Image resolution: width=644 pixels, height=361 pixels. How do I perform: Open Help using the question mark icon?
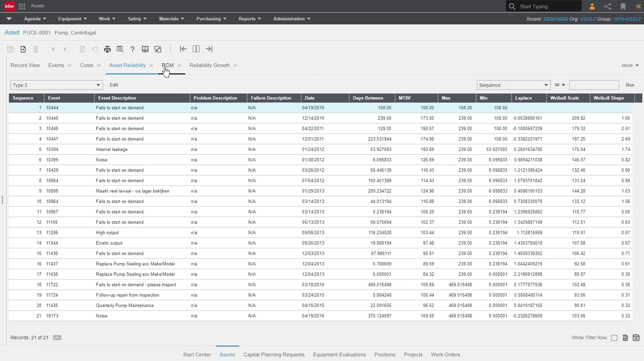133,49
